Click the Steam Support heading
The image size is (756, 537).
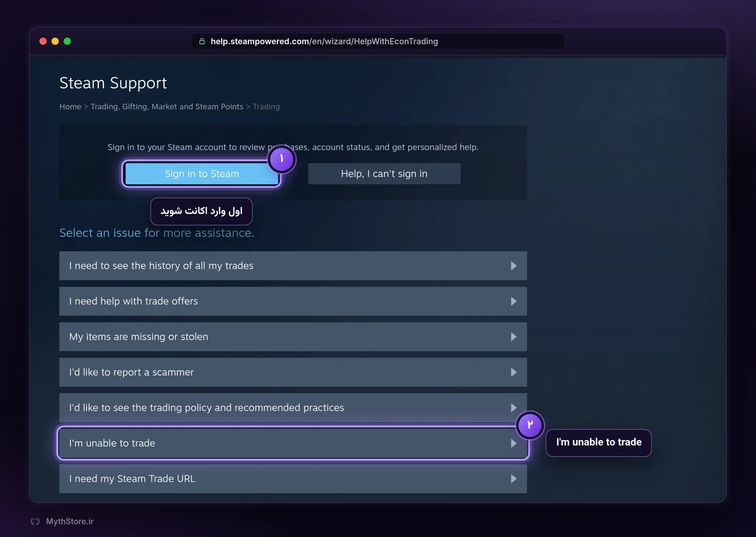pyautogui.click(x=113, y=83)
